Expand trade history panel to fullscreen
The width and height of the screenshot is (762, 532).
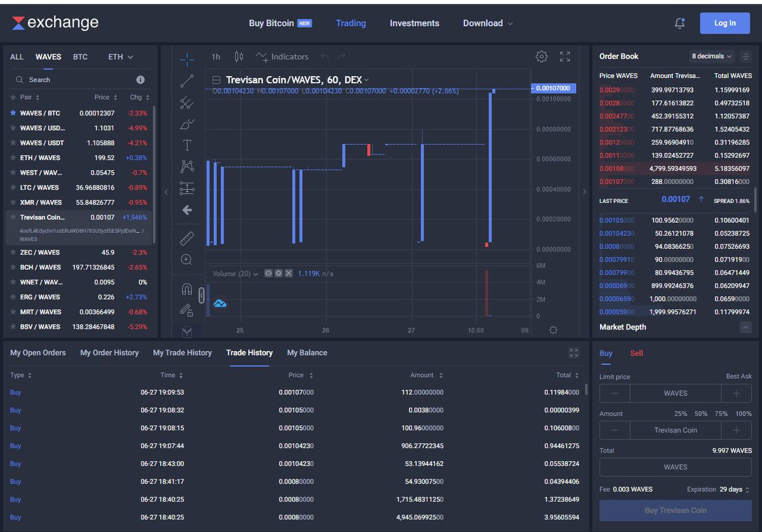pos(574,352)
